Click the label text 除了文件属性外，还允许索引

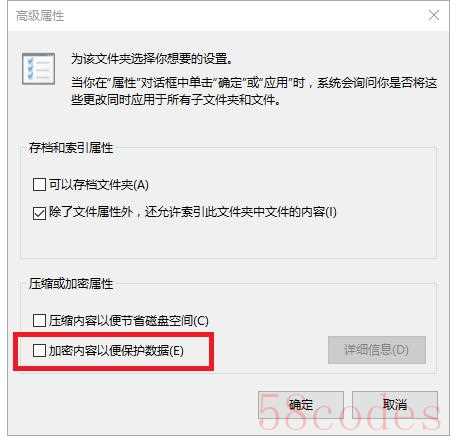193,212
